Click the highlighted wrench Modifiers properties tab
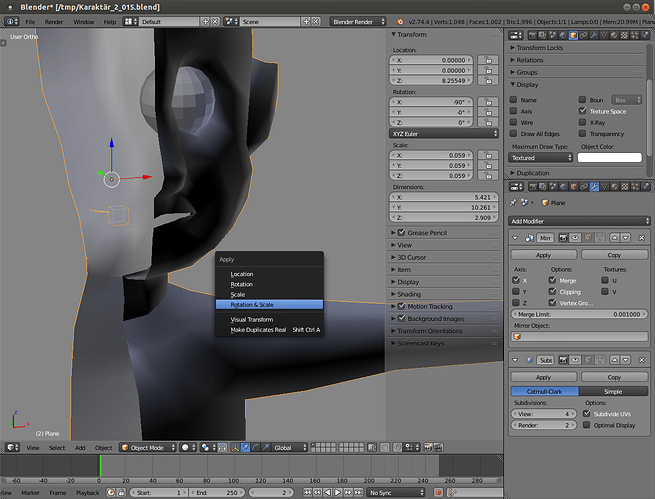 [x=594, y=187]
